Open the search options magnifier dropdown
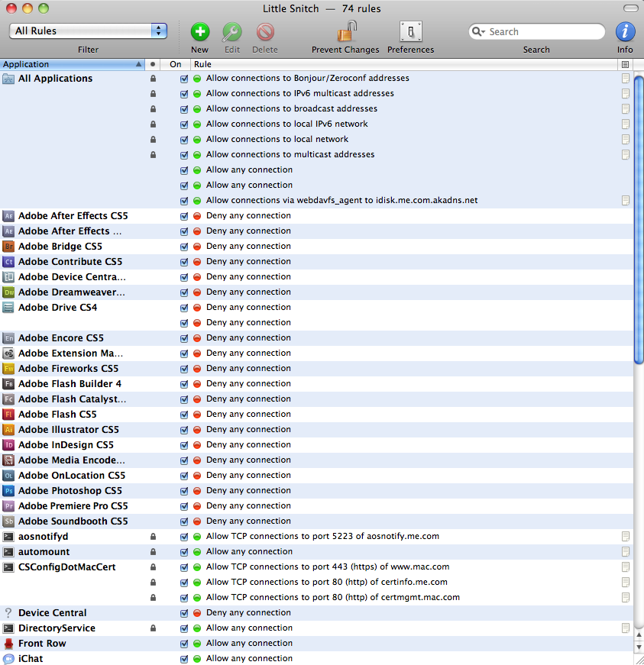Image resolution: width=644 pixels, height=665 pixels. 478,32
